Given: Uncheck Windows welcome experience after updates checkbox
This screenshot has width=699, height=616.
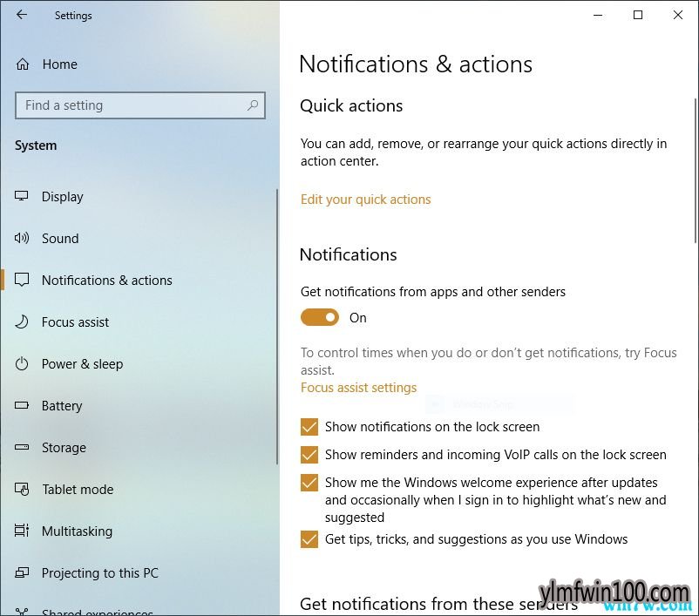Looking at the screenshot, I should [309, 483].
